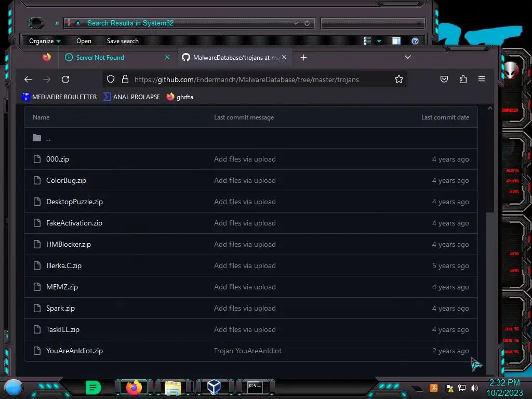Click taskbar clock 2:32 PM
Viewport: 532px width, 399px height.
click(x=504, y=383)
